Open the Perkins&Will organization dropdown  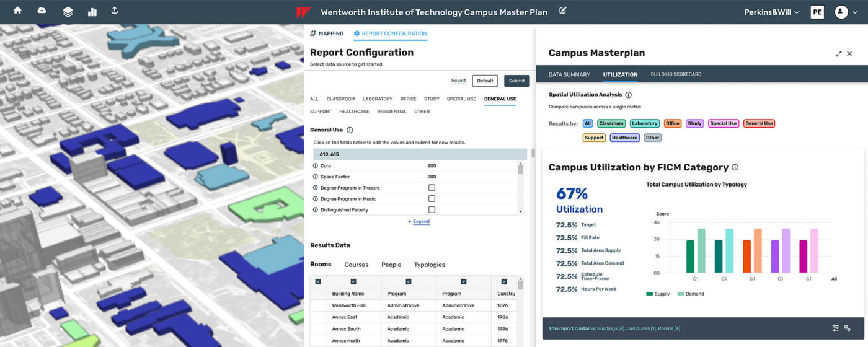tap(771, 12)
